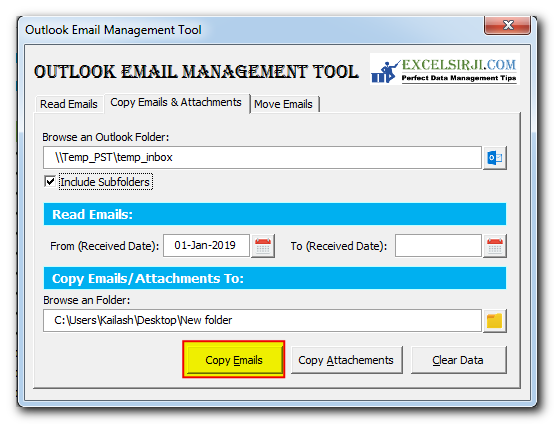Toggle the Include Subfolders checkbox
Screen dimensions: 554x424
click(50, 181)
